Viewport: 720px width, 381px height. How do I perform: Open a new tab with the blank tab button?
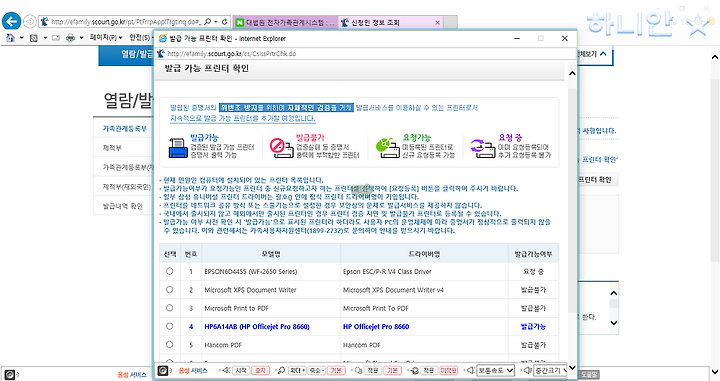coord(450,22)
